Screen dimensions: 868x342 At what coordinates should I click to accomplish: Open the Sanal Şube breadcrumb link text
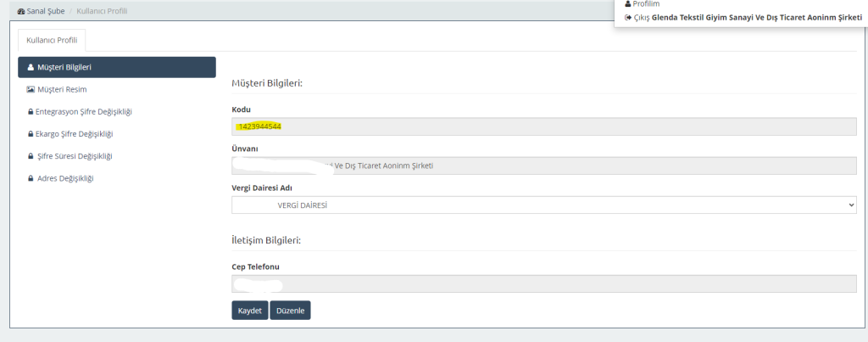point(47,11)
